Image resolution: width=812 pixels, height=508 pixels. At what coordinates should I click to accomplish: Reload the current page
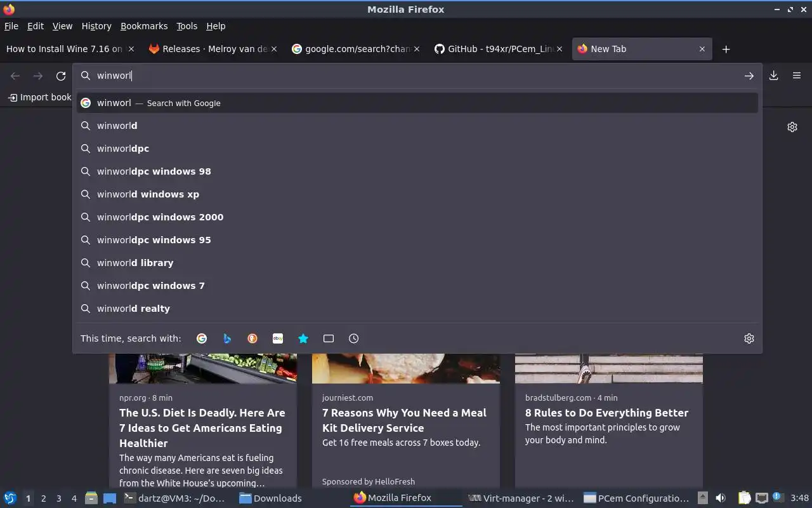coord(61,76)
